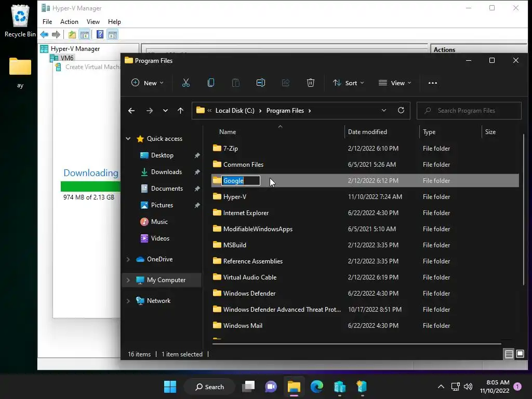
Task: Open the See more ellipsis menu
Action: point(433,83)
